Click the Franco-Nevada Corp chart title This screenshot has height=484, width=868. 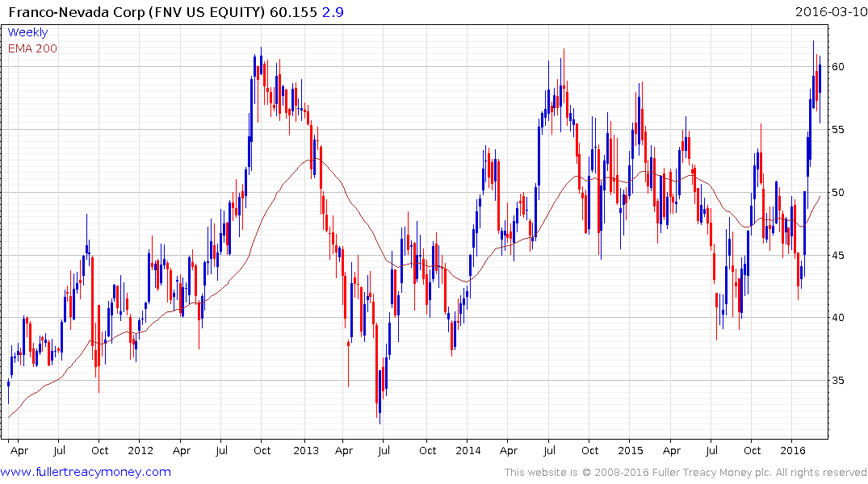point(137,11)
